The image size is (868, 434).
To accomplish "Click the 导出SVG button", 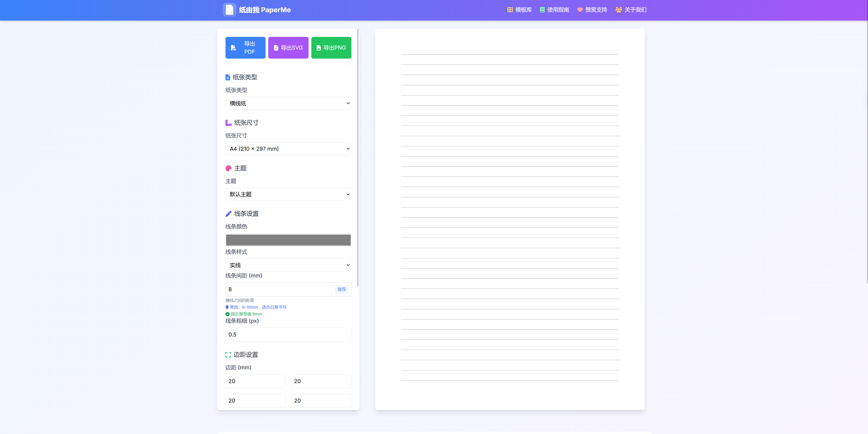I will [288, 48].
